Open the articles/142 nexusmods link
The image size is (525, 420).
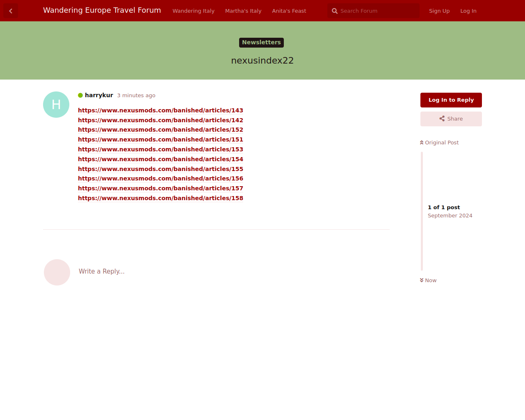point(160,120)
